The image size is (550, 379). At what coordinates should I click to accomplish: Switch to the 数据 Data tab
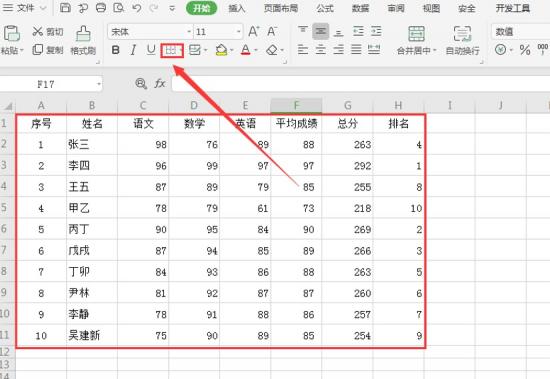point(360,8)
